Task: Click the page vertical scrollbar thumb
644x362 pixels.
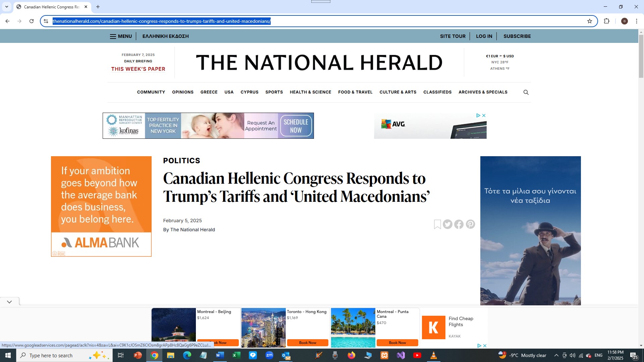Action: point(641,56)
